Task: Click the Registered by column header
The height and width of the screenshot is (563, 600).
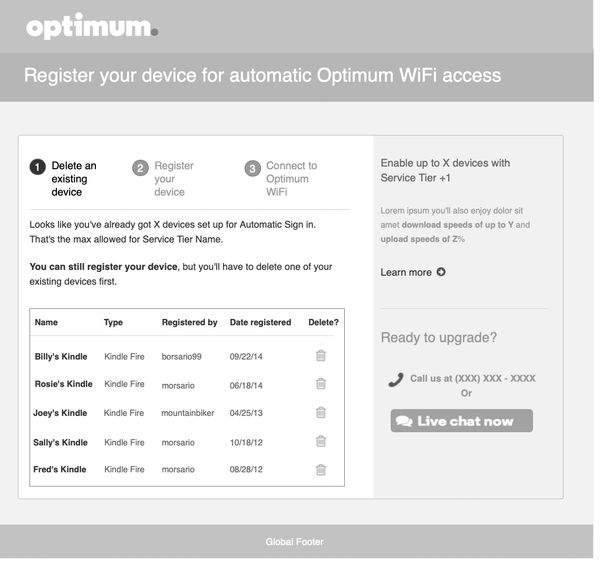Action: pyautogui.click(x=189, y=322)
